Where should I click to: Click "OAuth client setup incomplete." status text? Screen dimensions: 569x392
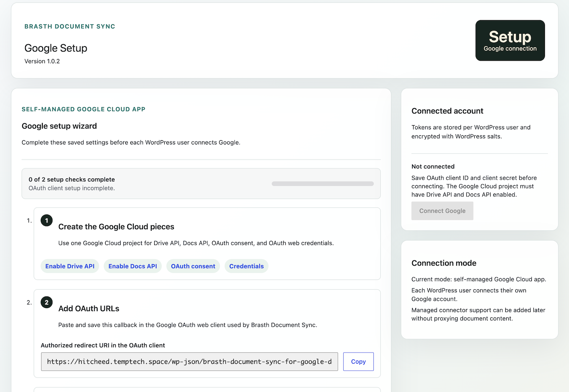(72, 188)
